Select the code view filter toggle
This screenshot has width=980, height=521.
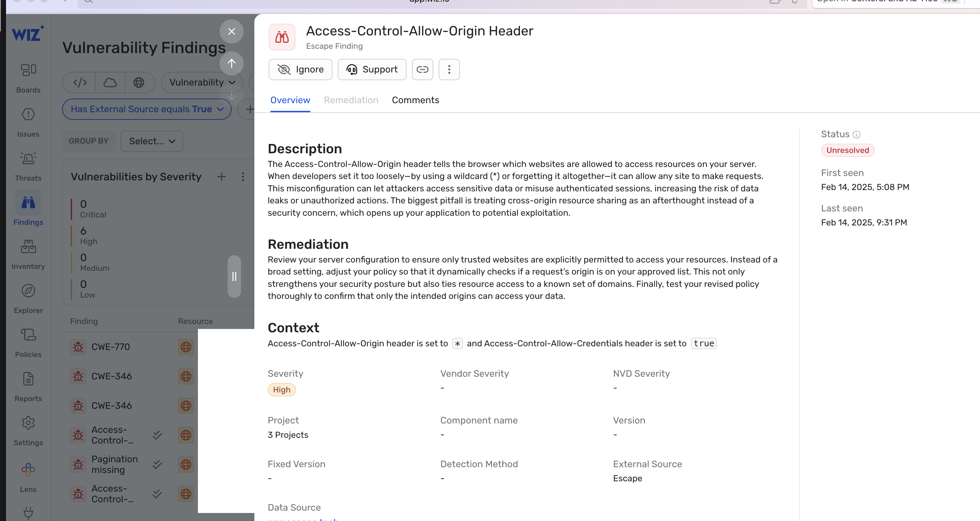pos(80,82)
